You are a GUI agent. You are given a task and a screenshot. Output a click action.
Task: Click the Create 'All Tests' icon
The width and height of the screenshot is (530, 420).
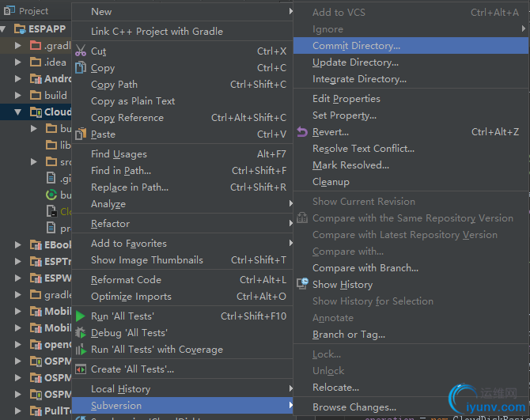point(80,369)
